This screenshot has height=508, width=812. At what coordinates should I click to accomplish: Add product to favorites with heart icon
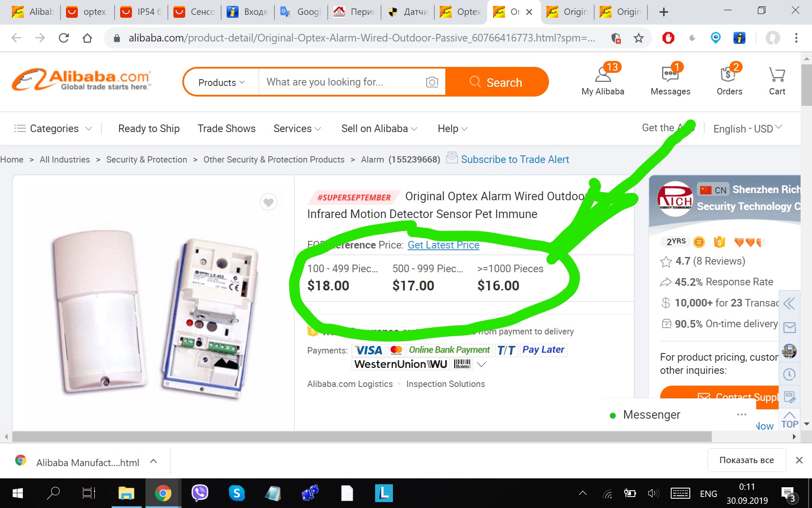click(268, 202)
